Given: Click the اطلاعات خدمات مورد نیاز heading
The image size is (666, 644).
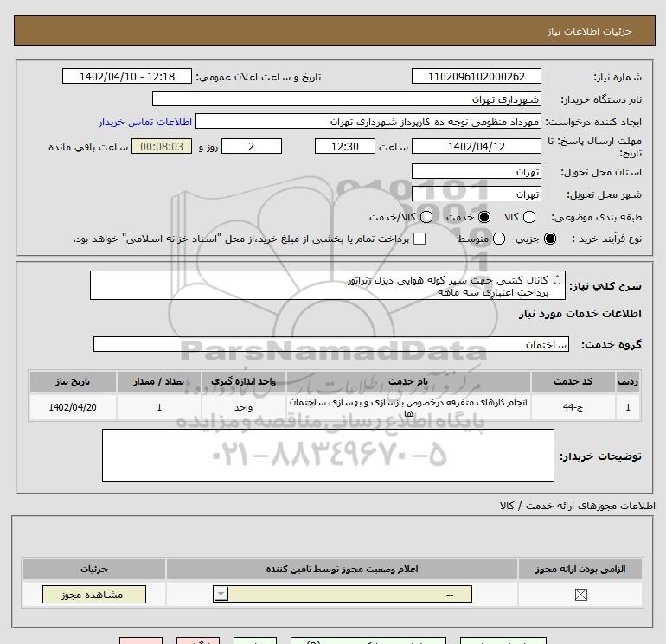Looking at the screenshot, I should 580,314.
